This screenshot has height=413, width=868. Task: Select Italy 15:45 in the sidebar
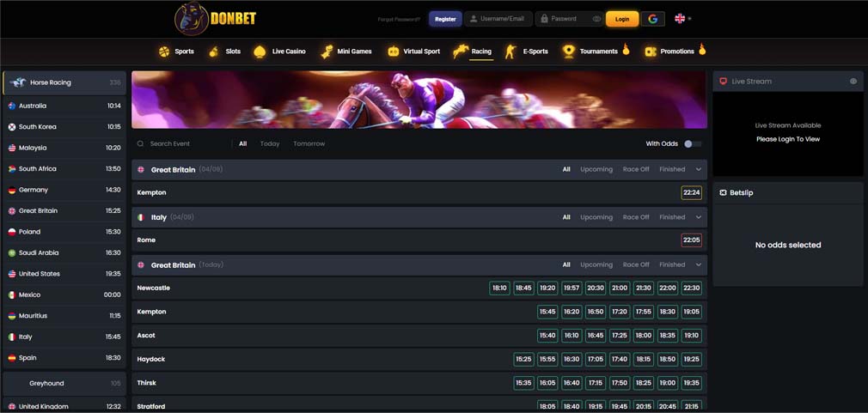[x=64, y=337]
